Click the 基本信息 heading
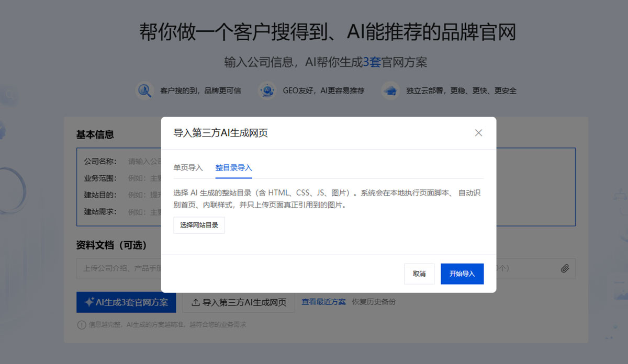 click(95, 134)
